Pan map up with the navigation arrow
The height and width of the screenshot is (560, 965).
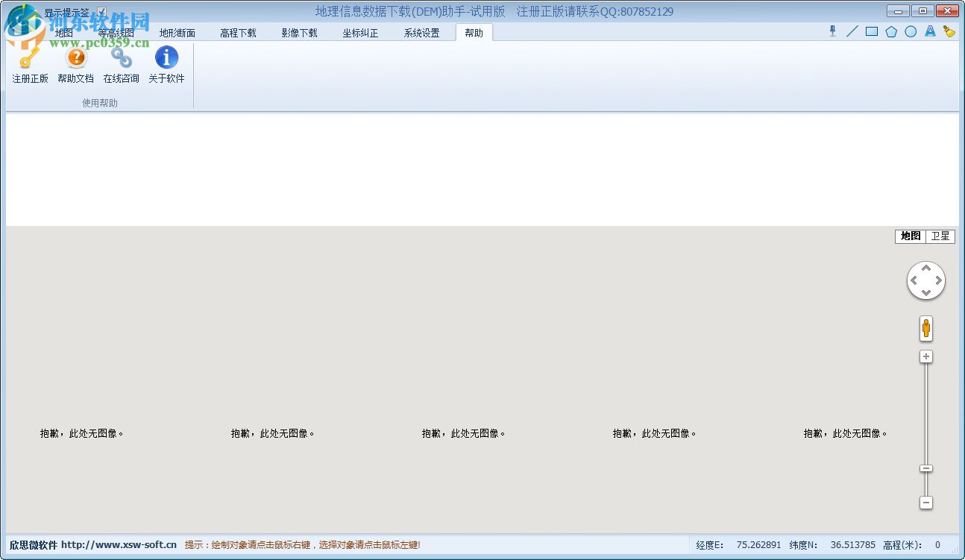[926, 268]
